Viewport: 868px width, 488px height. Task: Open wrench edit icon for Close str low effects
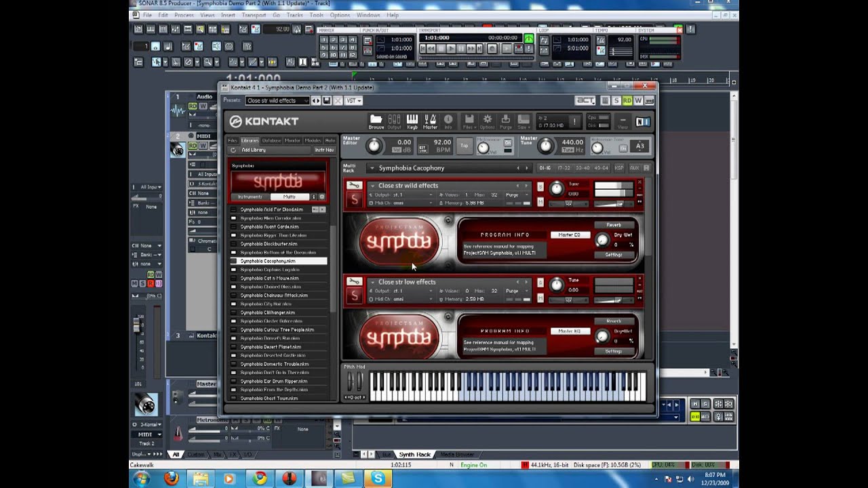click(x=353, y=281)
